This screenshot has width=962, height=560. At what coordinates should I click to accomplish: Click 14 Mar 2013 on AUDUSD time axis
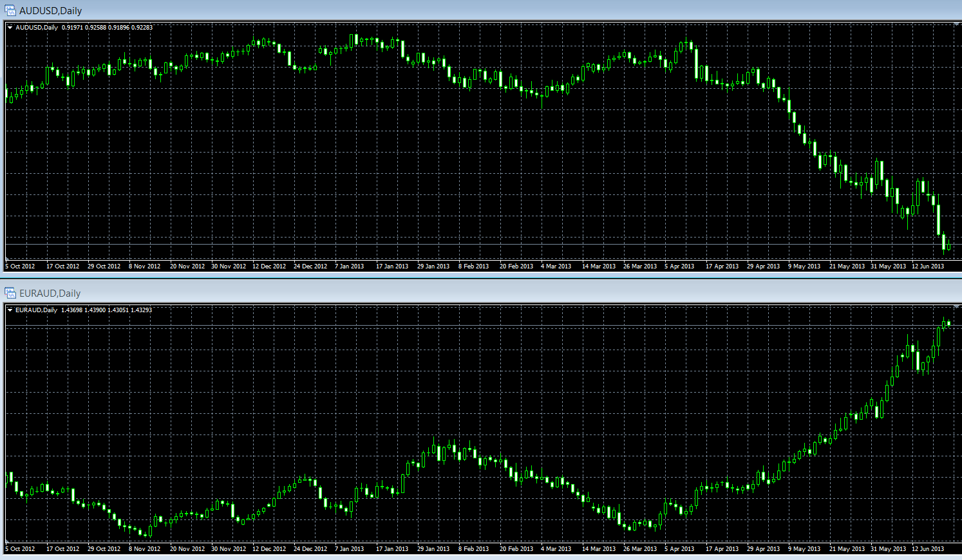coord(599,266)
